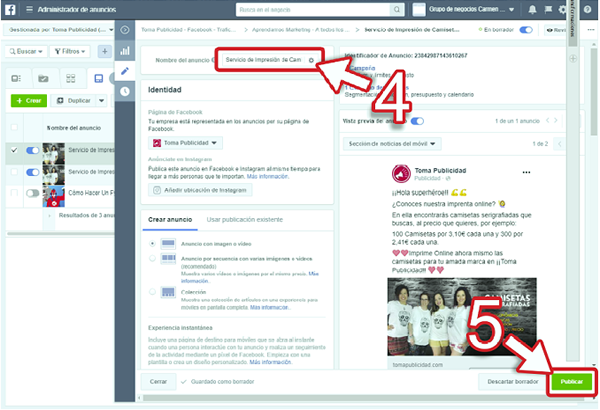
Task: Open the flag pages icon in top bar
Action: [548, 9]
